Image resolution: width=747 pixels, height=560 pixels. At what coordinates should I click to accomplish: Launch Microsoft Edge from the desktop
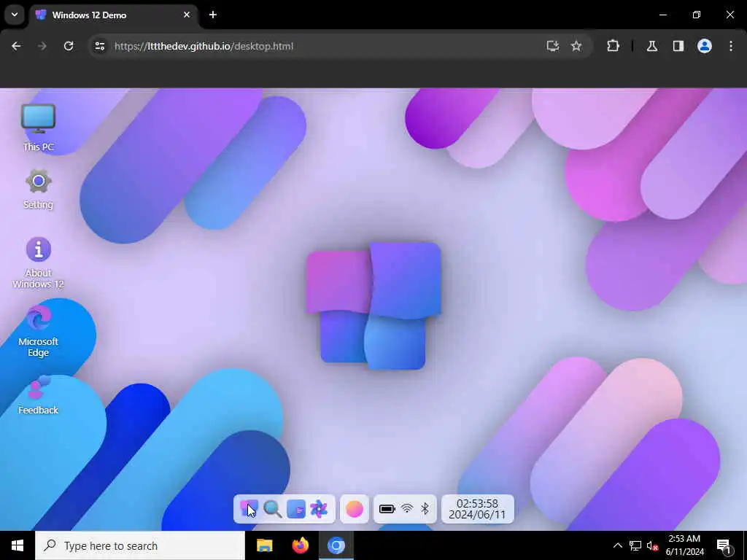click(38, 332)
